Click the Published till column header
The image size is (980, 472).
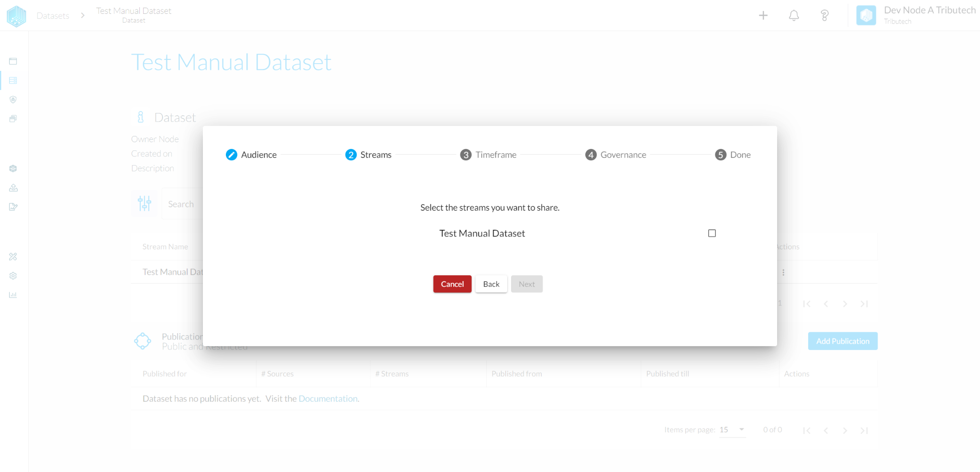[x=668, y=374]
